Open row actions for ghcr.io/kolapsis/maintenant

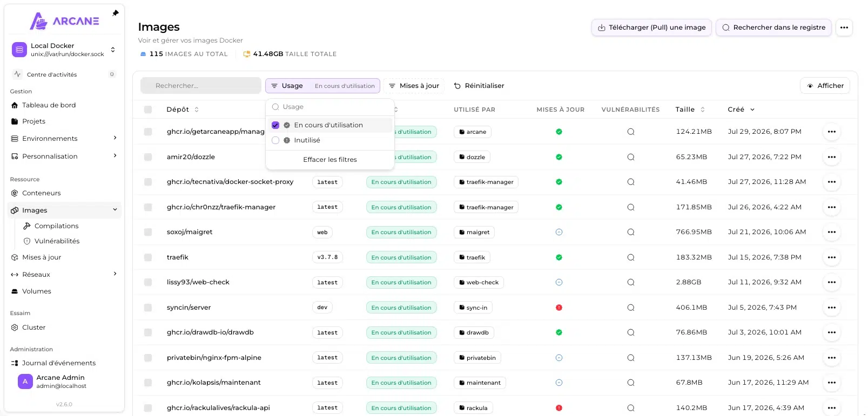831,383
